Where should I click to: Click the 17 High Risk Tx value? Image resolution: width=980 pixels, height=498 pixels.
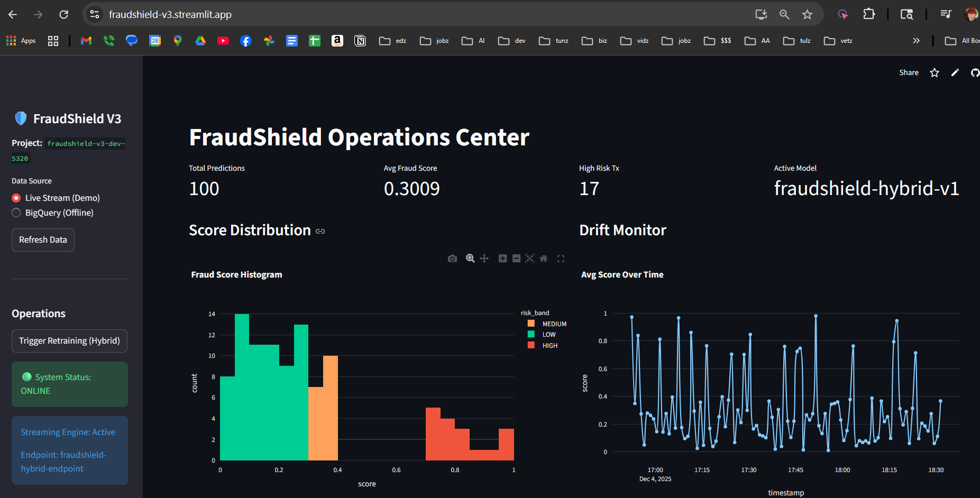coord(589,189)
